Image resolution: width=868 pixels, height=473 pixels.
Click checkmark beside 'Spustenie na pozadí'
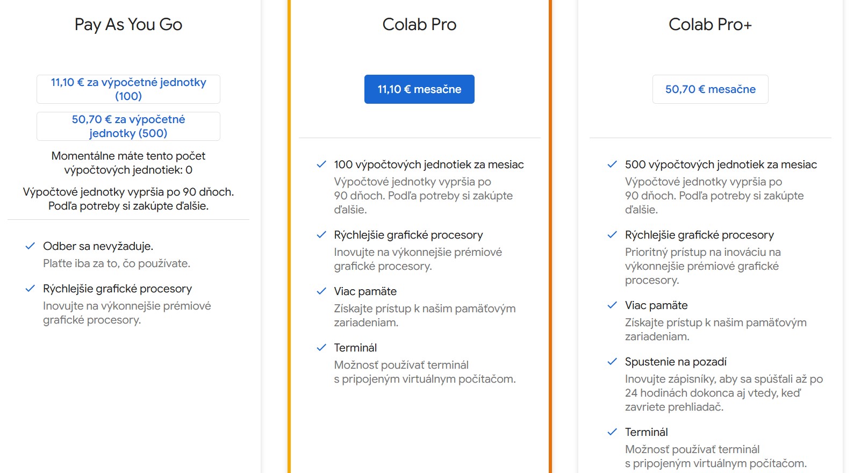point(612,362)
